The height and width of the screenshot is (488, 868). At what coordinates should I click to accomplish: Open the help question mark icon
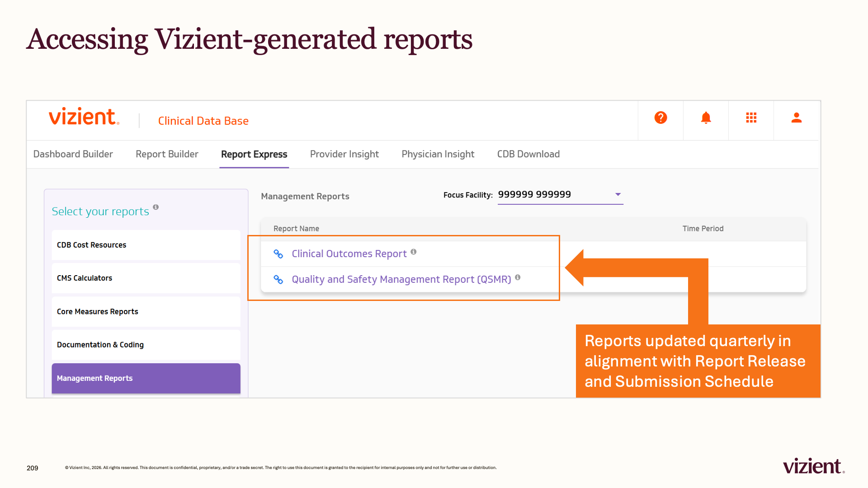[x=660, y=118]
